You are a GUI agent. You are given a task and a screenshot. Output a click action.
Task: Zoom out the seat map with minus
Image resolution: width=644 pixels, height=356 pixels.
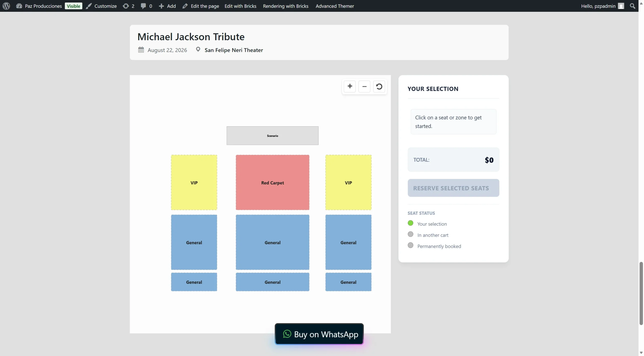pos(364,86)
